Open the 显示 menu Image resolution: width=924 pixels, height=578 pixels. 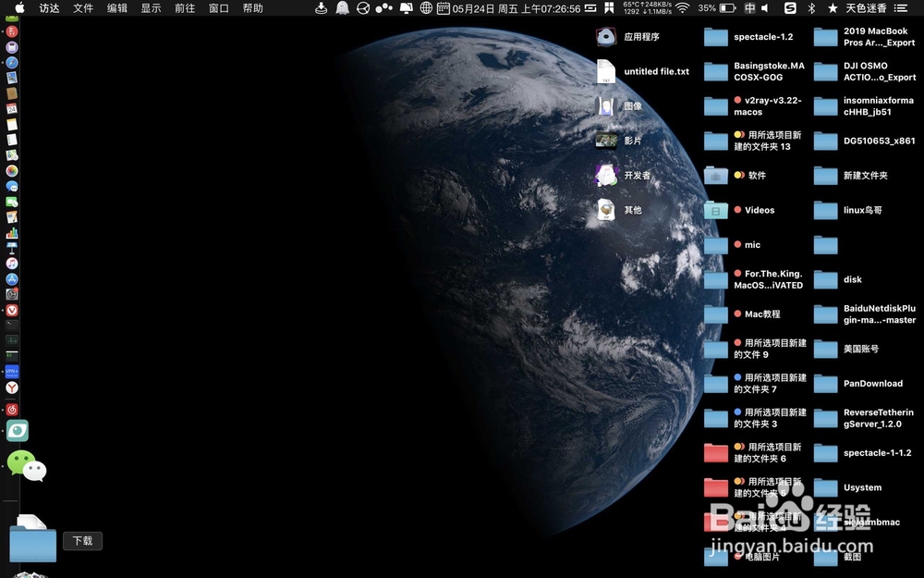click(x=151, y=8)
